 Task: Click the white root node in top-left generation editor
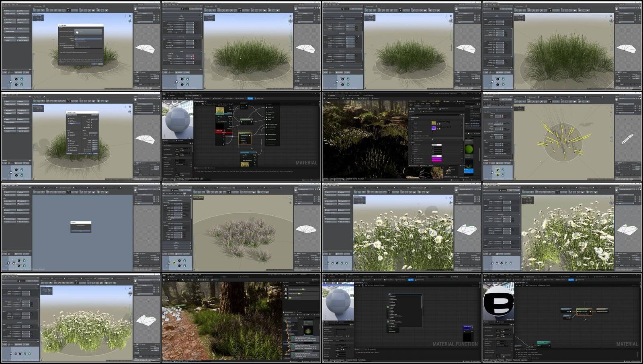(11, 82)
